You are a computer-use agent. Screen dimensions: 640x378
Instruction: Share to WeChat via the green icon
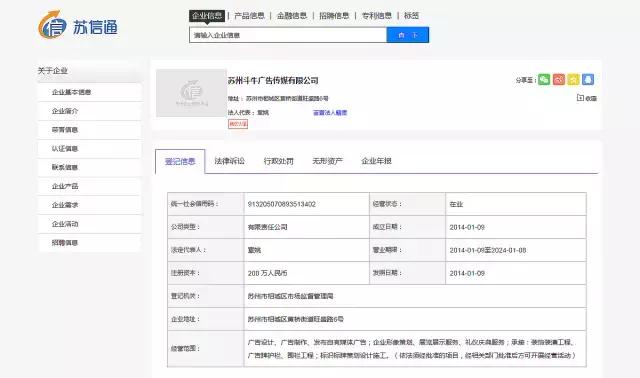click(544, 80)
